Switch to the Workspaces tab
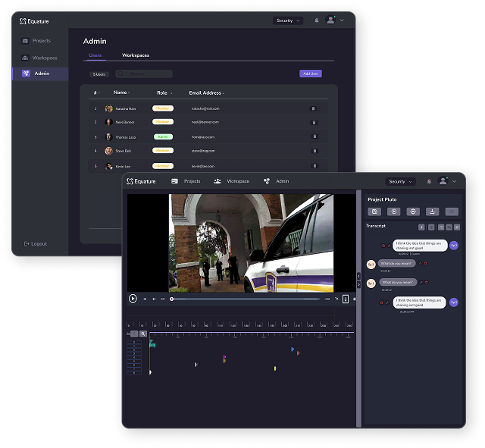 pyautogui.click(x=136, y=55)
